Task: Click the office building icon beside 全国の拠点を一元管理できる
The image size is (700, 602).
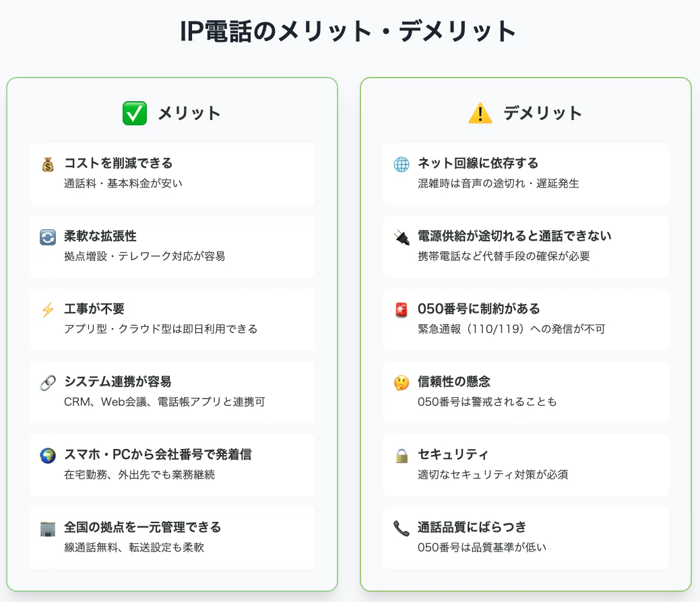Action: click(47, 528)
